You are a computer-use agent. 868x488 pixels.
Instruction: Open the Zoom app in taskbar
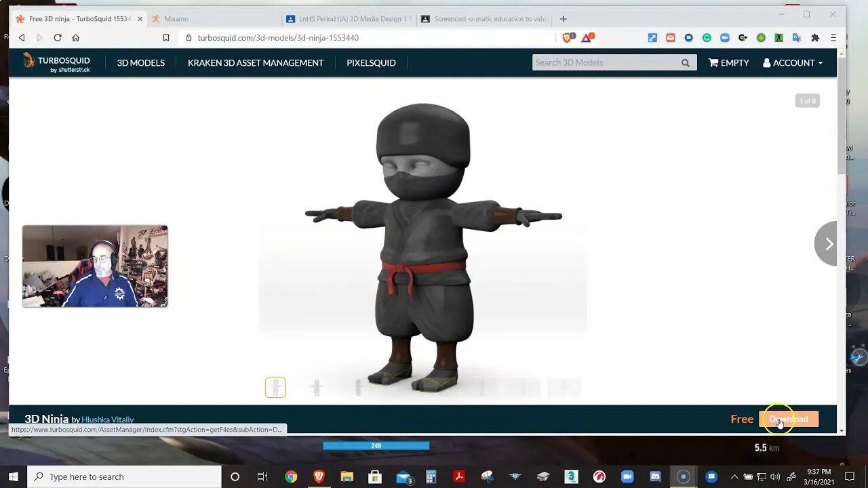point(627,476)
